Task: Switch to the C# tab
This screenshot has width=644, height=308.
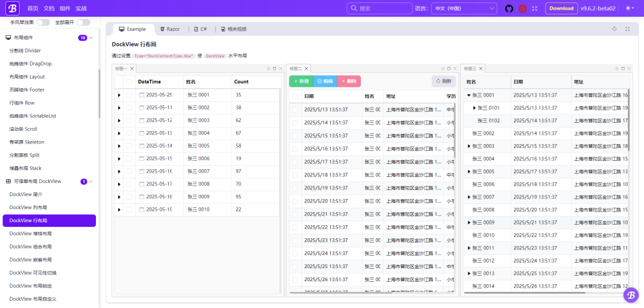Action: pos(200,29)
